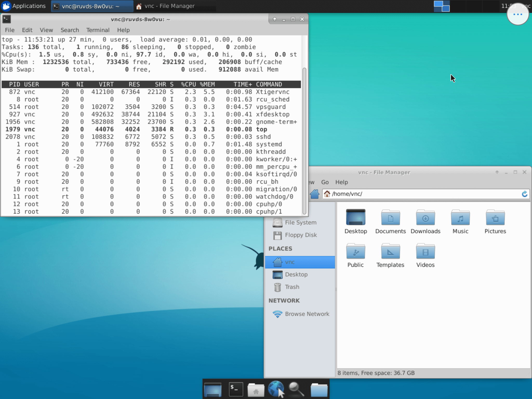Open the File menu in terminal

(x=9, y=30)
